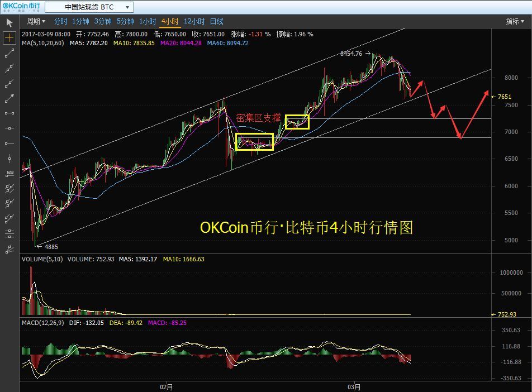Click the 02月 date axis label

click(167, 387)
